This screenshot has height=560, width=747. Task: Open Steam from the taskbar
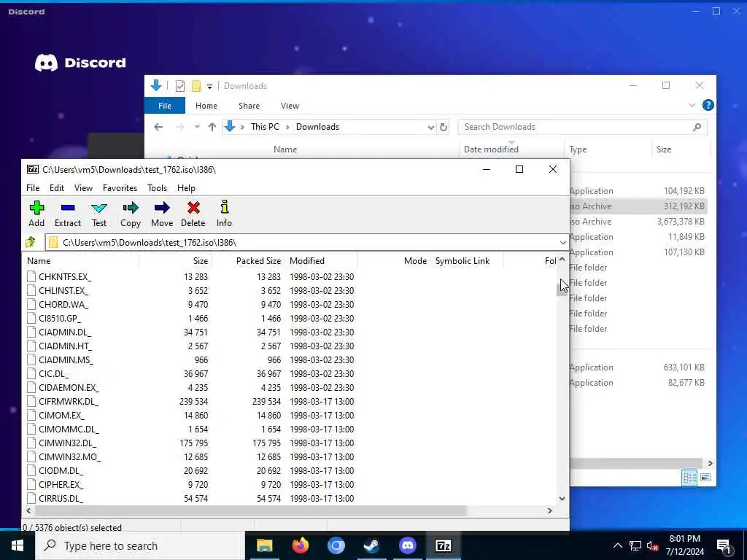click(371, 545)
